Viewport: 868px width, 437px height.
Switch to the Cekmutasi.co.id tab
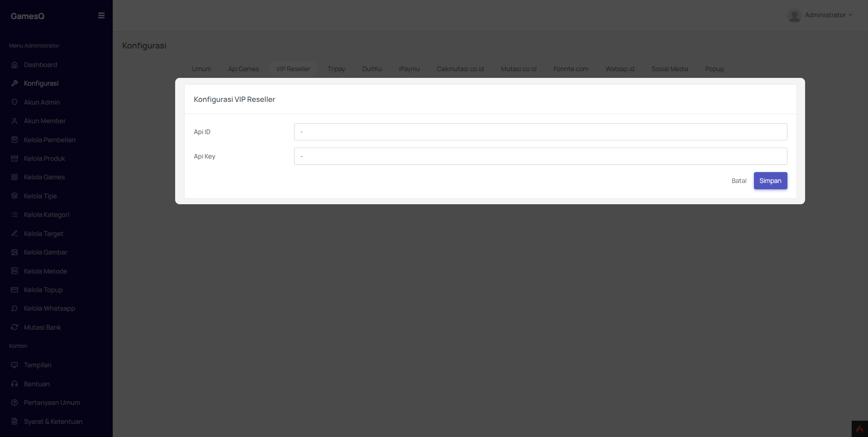(460, 69)
